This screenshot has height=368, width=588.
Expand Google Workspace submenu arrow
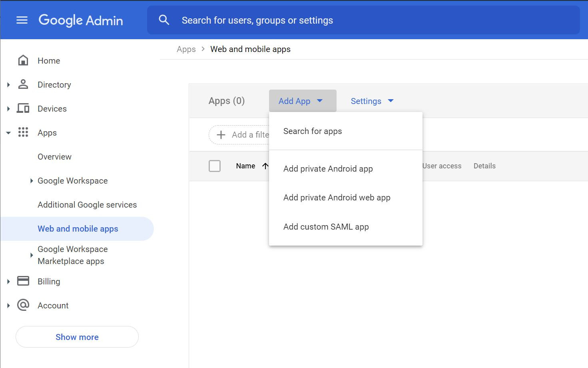point(32,181)
